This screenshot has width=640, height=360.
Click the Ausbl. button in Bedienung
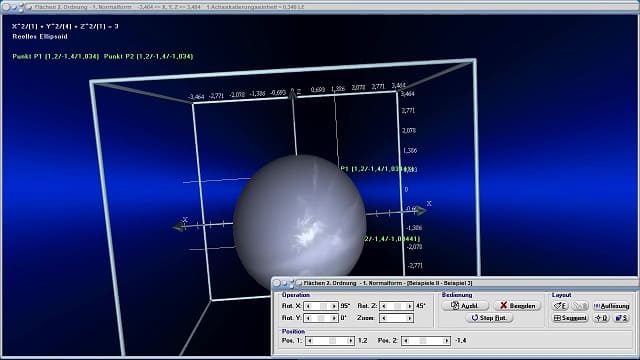click(465, 305)
